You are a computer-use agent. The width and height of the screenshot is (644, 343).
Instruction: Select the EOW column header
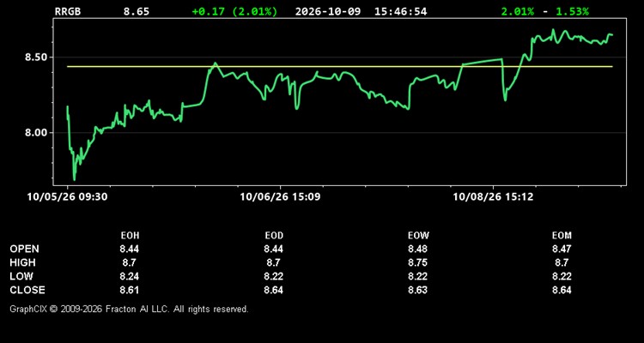click(418, 236)
